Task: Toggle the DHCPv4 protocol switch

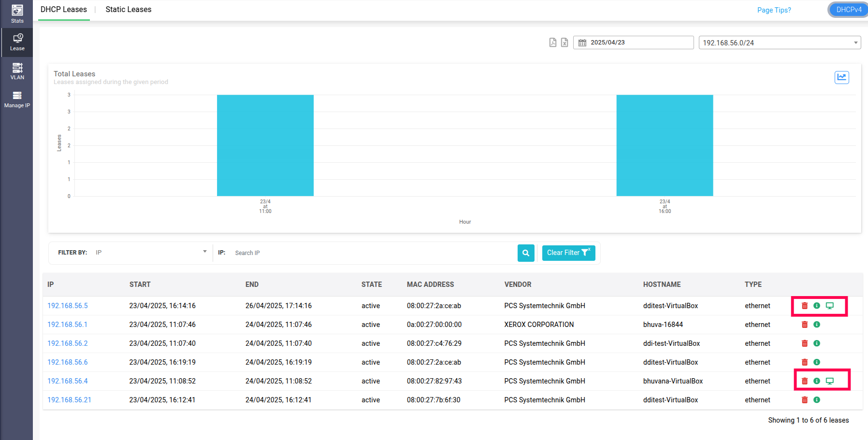Action: 848,10
